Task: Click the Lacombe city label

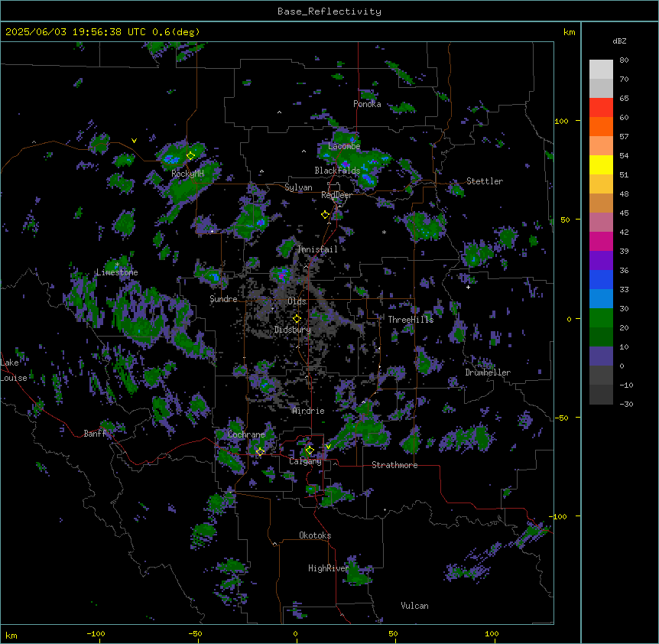Action: coord(344,146)
